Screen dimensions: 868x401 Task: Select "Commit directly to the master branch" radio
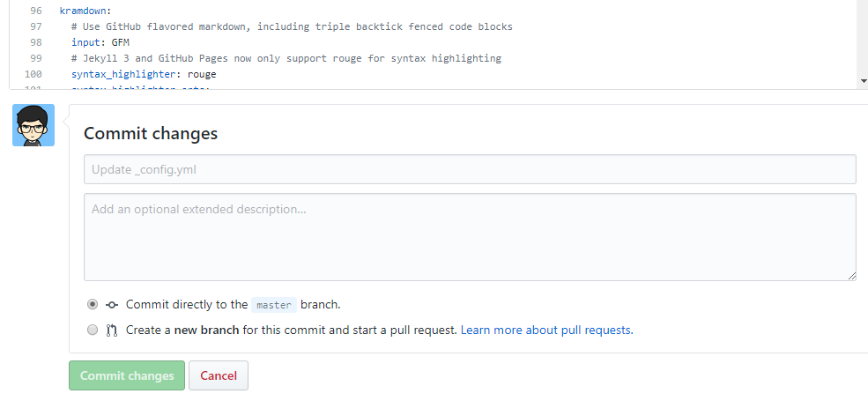point(93,304)
